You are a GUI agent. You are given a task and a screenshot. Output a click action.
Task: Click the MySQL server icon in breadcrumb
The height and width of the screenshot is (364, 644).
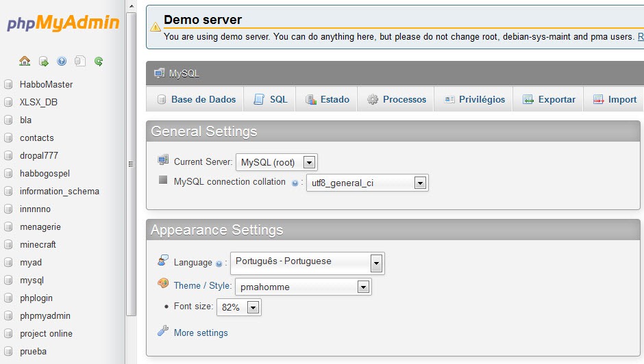coord(160,73)
